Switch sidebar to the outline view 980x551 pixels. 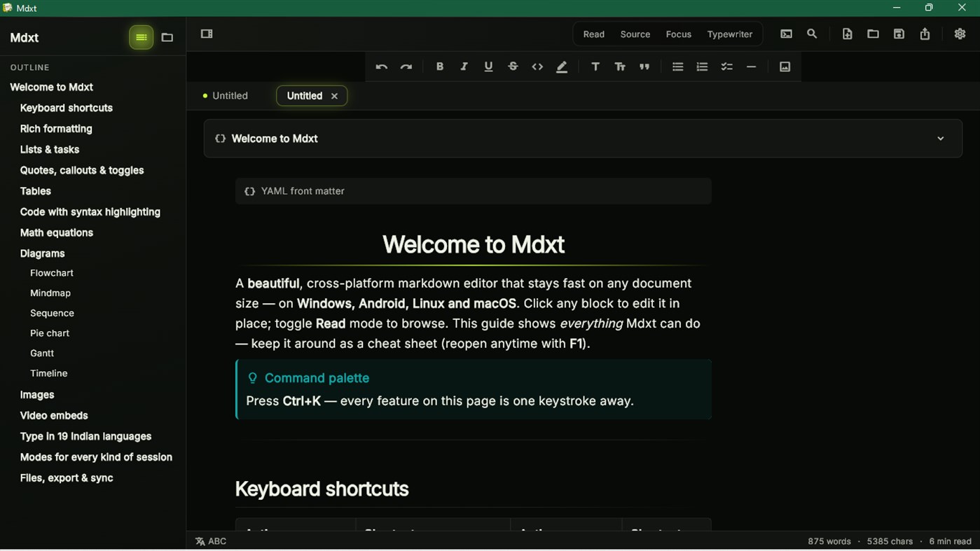(x=141, y=38)
